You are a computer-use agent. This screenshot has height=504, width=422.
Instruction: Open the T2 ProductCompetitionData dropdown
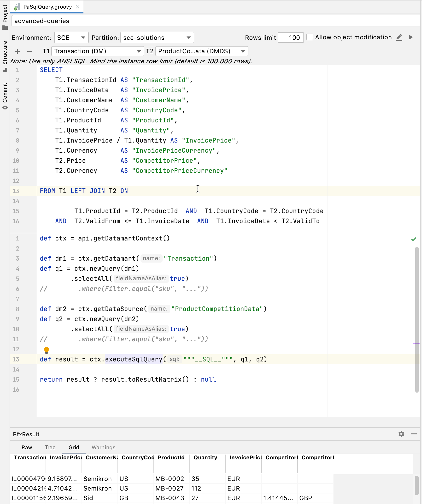pyautogui.click(x=201, y=51)
